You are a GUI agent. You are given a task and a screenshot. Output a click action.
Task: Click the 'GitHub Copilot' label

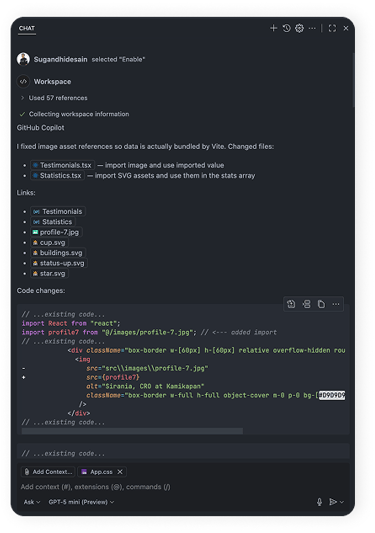[40, 128]
